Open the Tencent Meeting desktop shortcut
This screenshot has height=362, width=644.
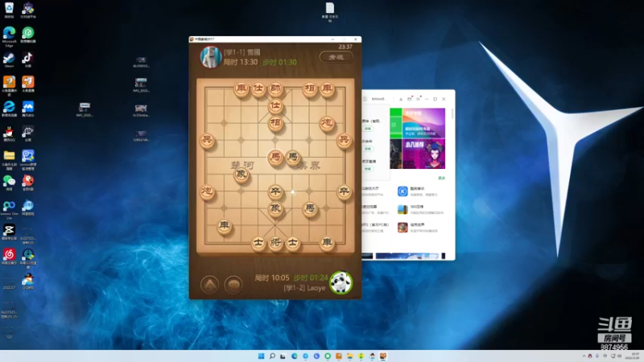(27, 109)
